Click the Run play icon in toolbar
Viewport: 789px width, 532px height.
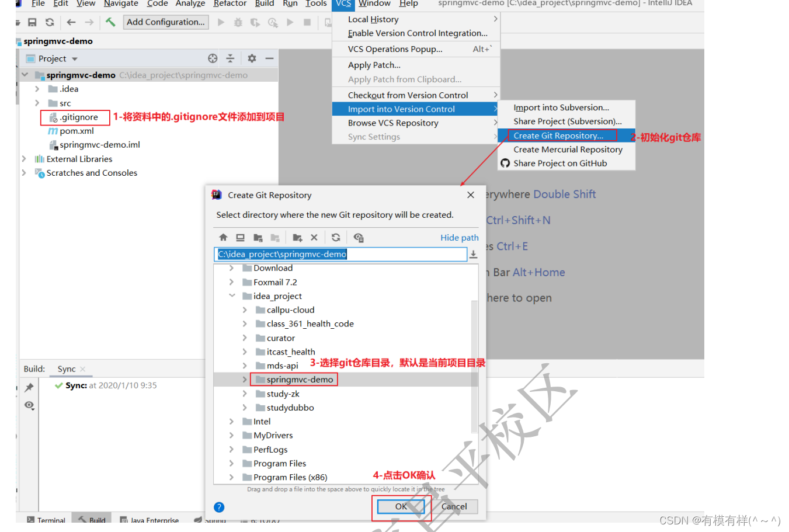(x=221, y=22)
